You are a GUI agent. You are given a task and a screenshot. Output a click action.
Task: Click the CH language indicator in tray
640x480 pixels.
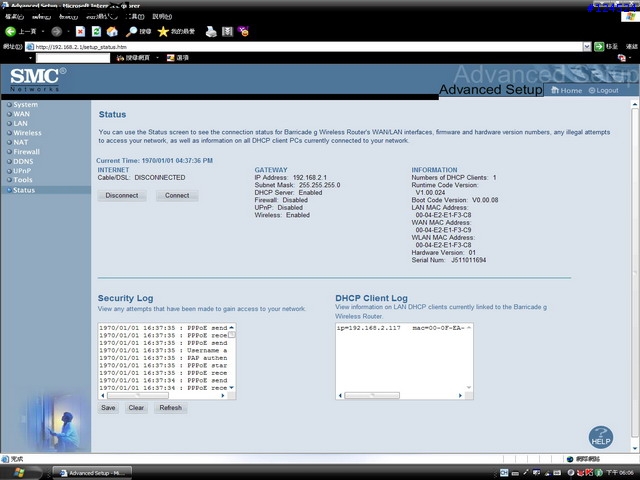[x=504, y=473]
